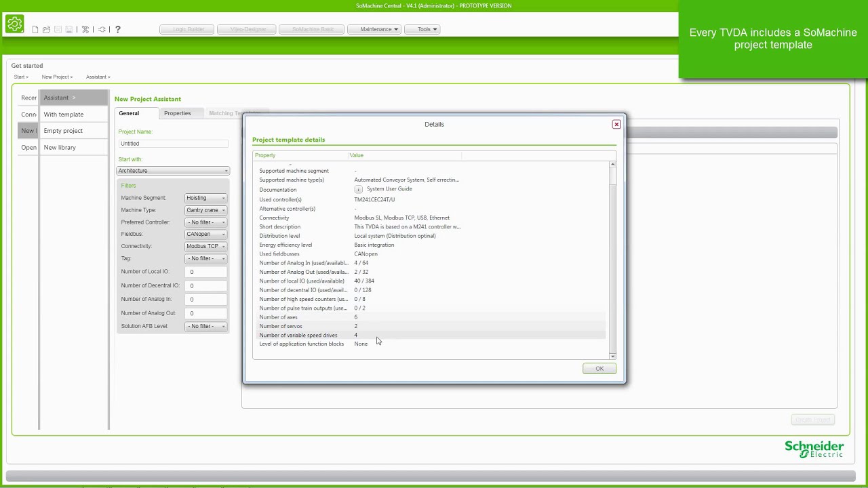868x488 pixels.
Task: Select Empty project in the sidebar
Action: tap(73, 131)
